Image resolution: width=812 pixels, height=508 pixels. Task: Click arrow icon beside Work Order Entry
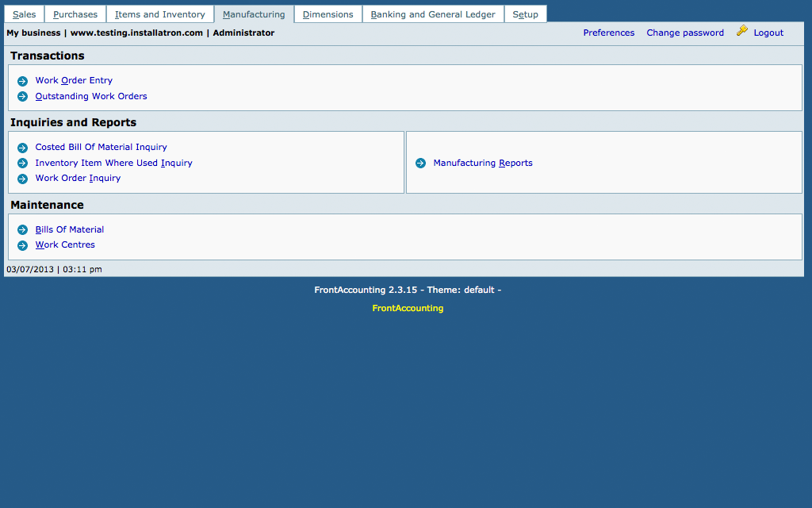pyautogui.click(x=22, y=81)
